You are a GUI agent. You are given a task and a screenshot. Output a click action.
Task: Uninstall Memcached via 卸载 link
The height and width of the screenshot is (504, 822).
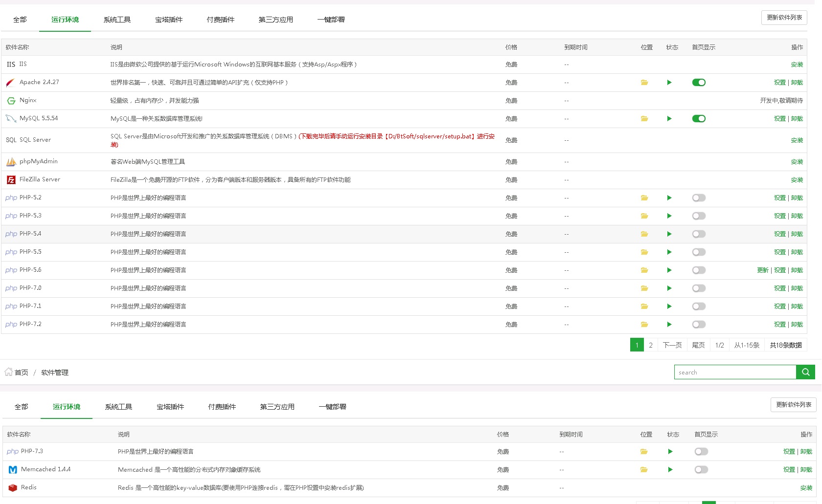pos(806,470)
